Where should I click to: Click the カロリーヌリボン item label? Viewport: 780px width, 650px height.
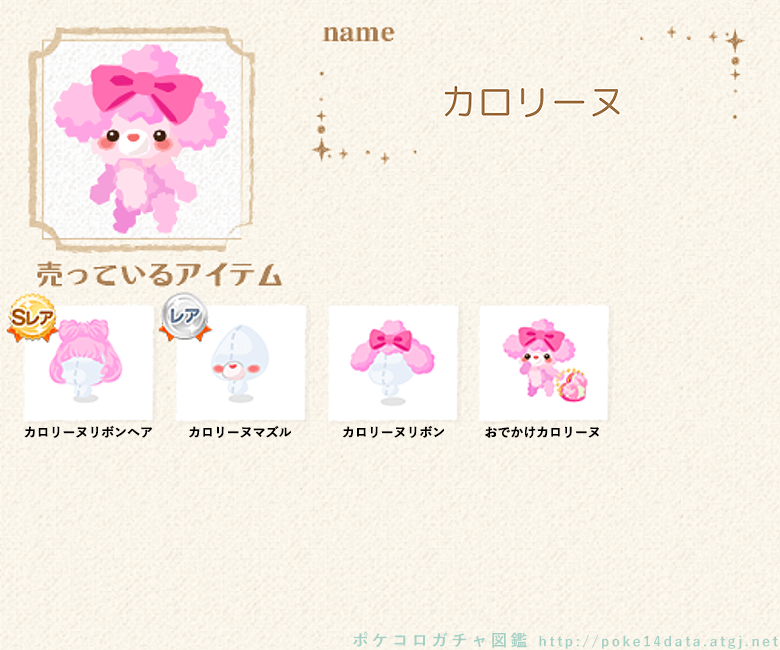pos(393,432)
